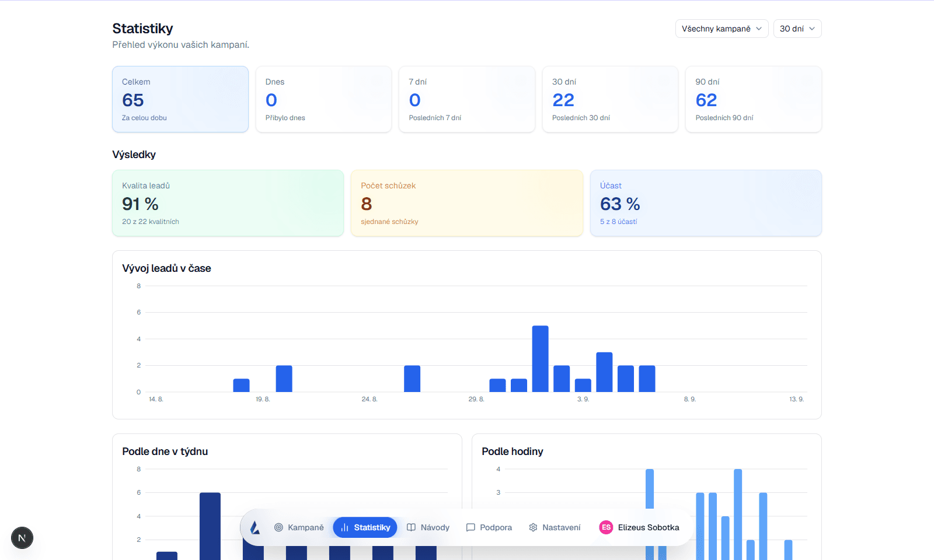The width and height of the screenshot is (934, 560).
Task: Click the 19. 8. axis label
Action: point(263,399)
